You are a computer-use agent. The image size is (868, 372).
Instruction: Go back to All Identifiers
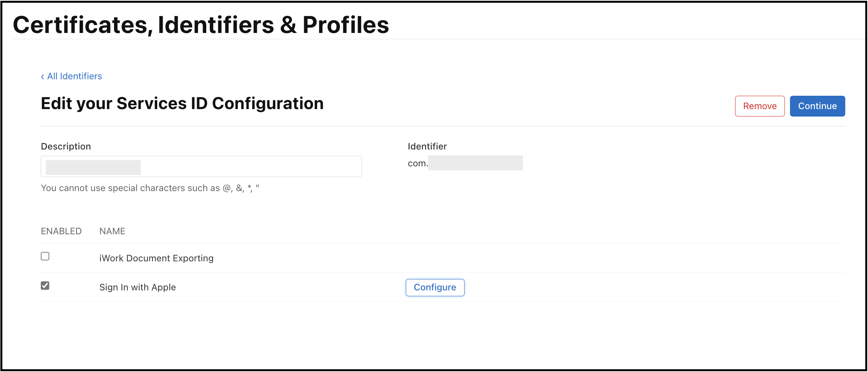(74, 76)
